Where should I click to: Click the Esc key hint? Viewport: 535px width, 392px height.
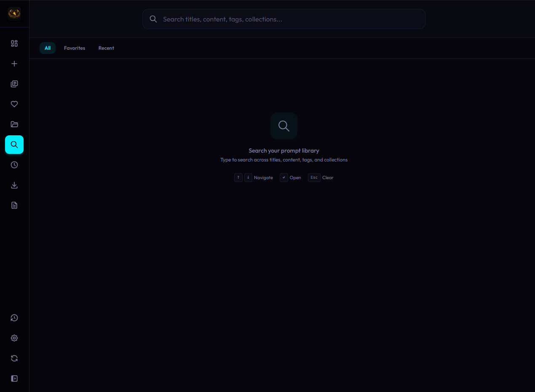pyautogui.click(x=314, y=177)
